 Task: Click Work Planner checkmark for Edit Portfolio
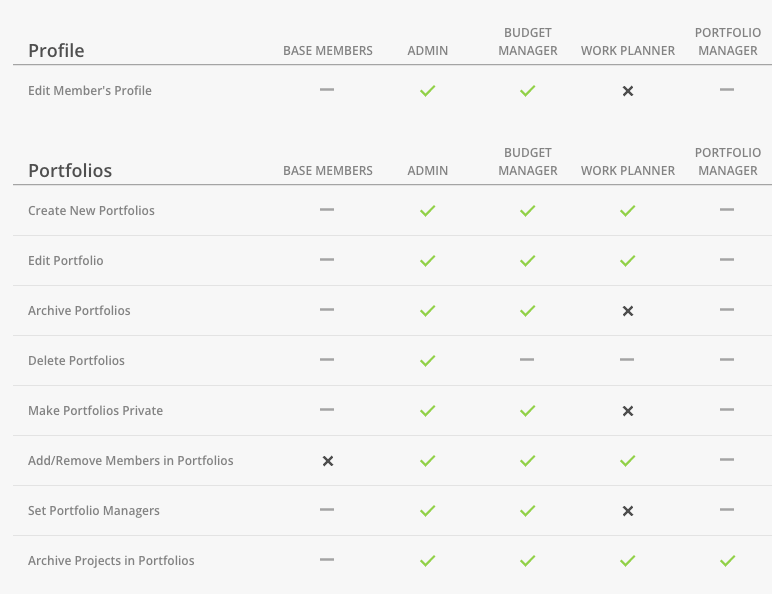[627, 261]
